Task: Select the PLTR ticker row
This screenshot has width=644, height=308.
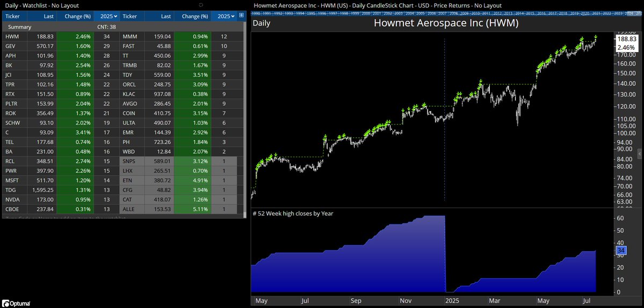Action: pos(60,104)
